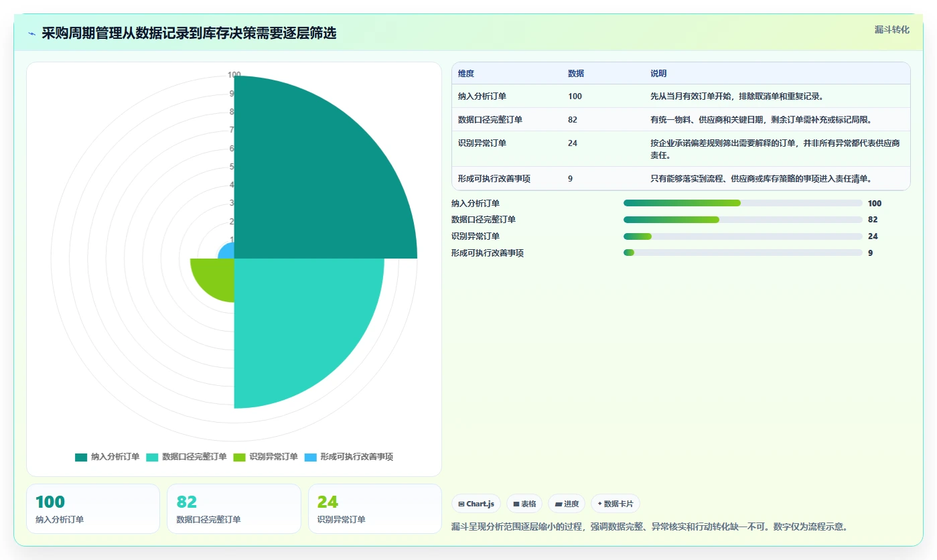Screen dimensions: 937x560
Task: Select the 数据卡片 tag chip
Action: (616, 504)
